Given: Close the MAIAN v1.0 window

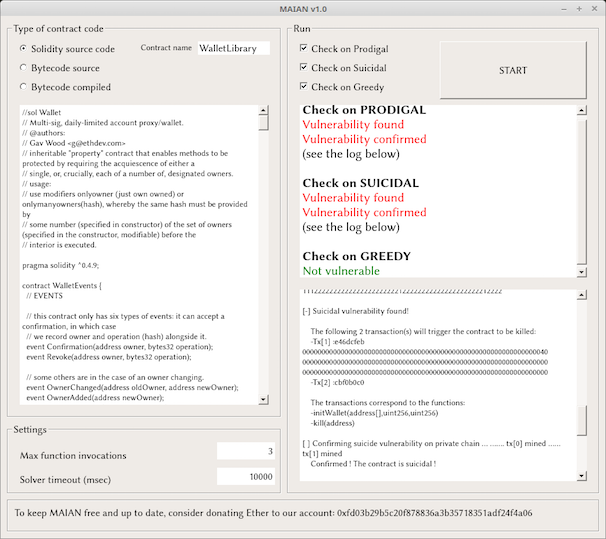Looking at the screenshot, I should coord(594,9).
